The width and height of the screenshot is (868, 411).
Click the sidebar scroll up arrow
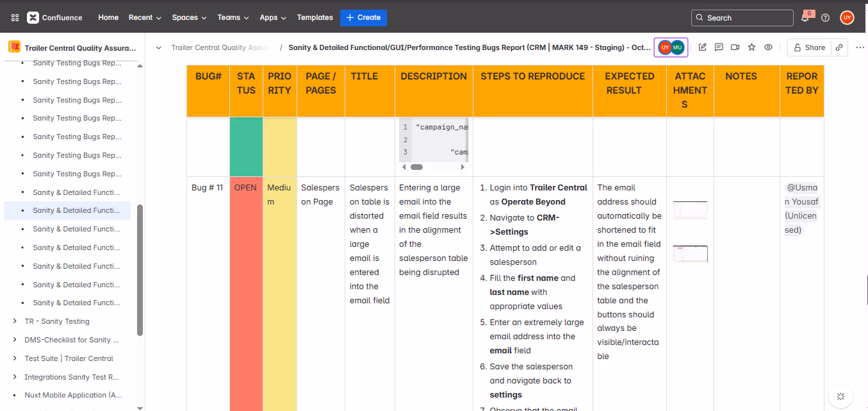pos(140,67)
